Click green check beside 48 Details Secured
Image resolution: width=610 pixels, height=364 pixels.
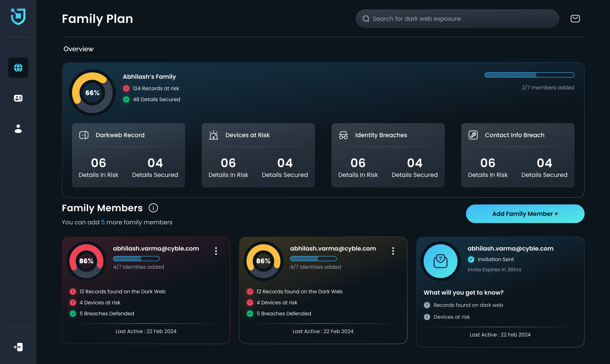[126, 99]
